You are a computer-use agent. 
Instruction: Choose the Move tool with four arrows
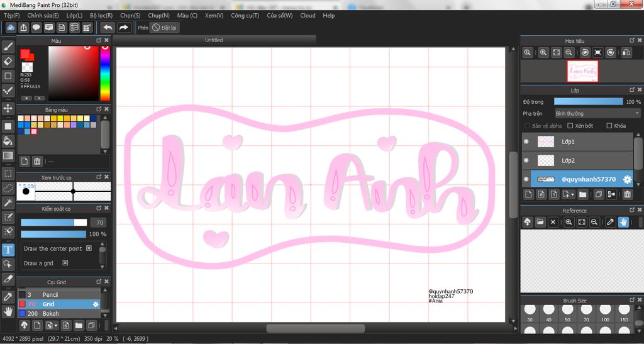coord(8,108)
